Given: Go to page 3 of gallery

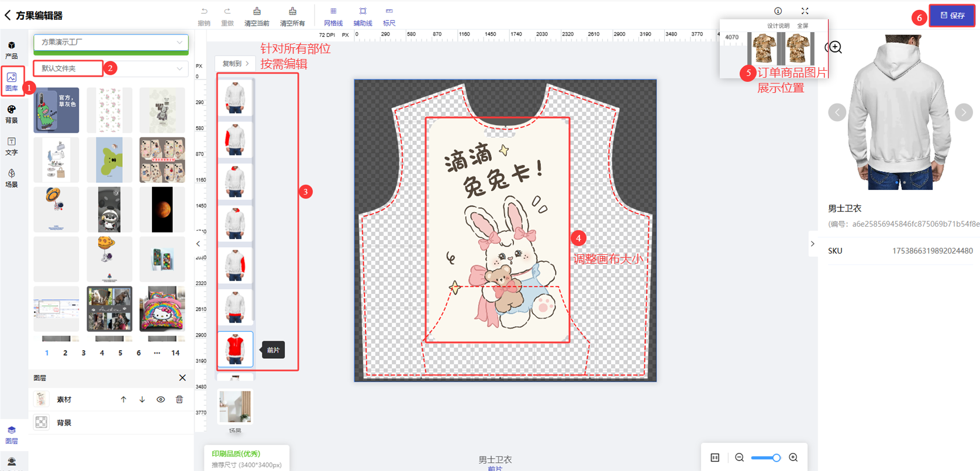Looking at the screenshot, I should tap(84, 353).
